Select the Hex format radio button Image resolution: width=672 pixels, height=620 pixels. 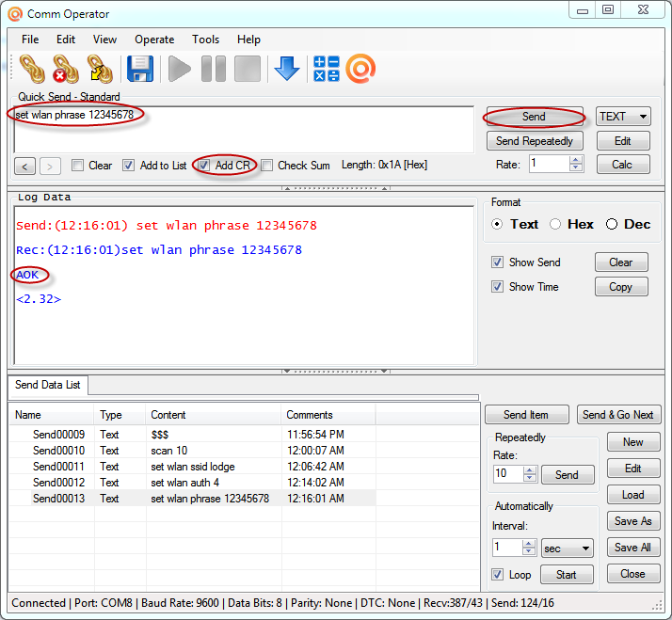[x=555, y=224]
